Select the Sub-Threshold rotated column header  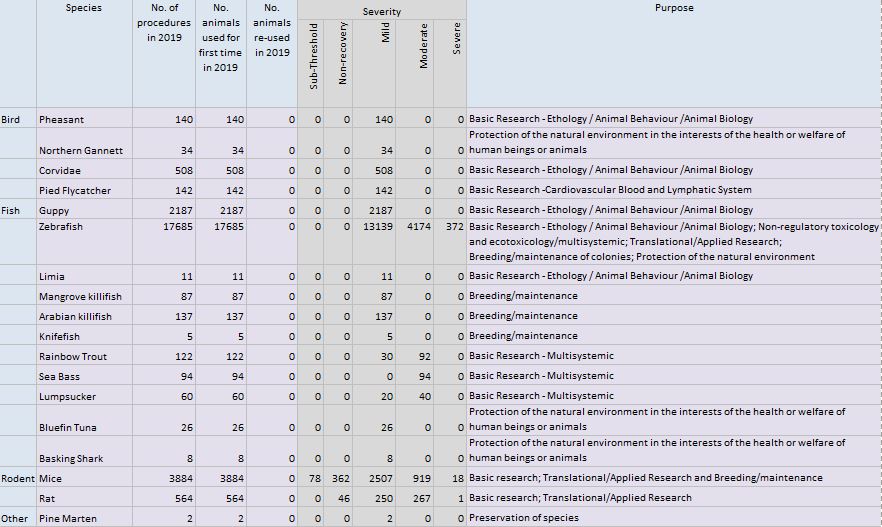pos(314,56)
